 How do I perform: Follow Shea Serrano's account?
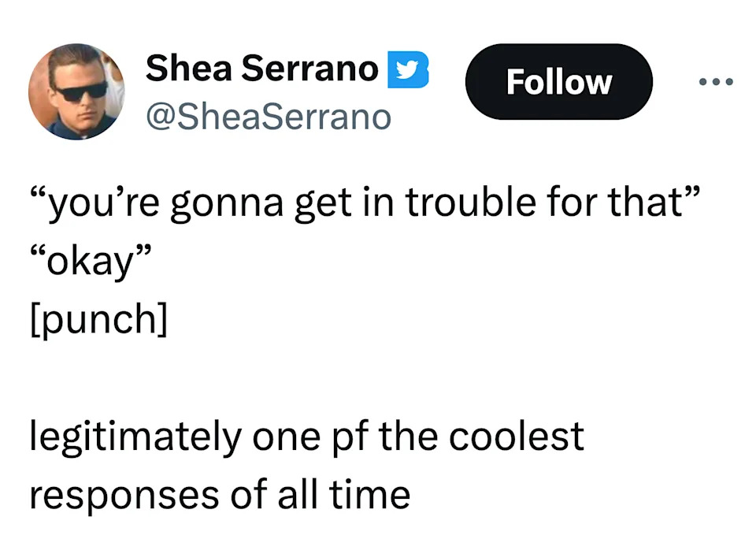pyautogui.click(x=558, y=82)
